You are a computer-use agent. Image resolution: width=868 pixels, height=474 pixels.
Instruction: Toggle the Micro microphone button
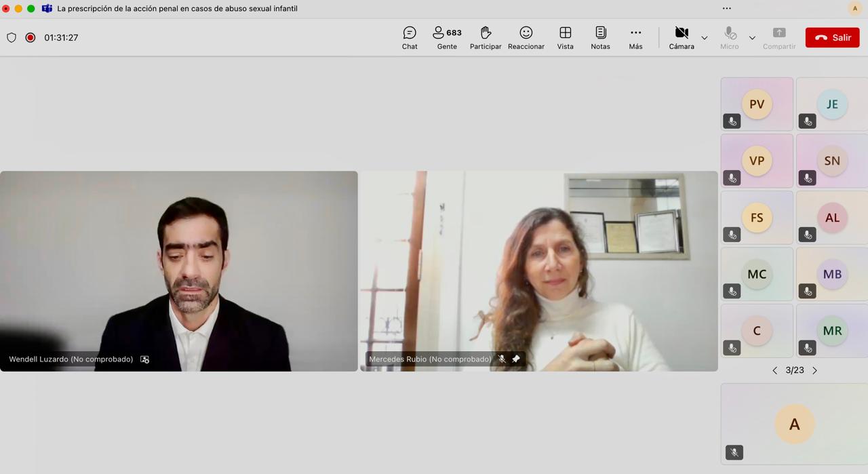(x=730, y=38)
